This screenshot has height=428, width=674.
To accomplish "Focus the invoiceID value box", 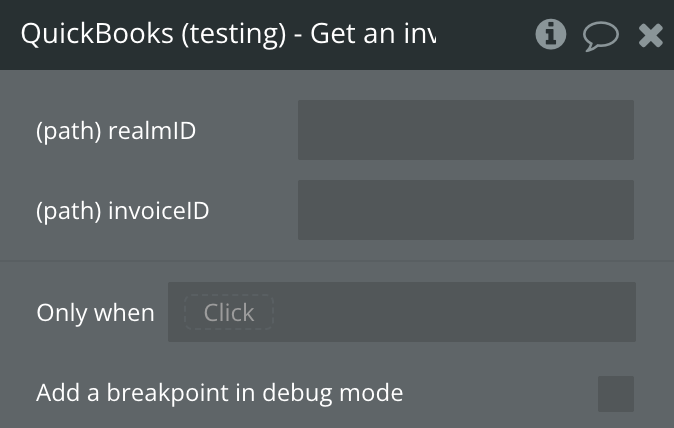I will click(x=465, y=210).
